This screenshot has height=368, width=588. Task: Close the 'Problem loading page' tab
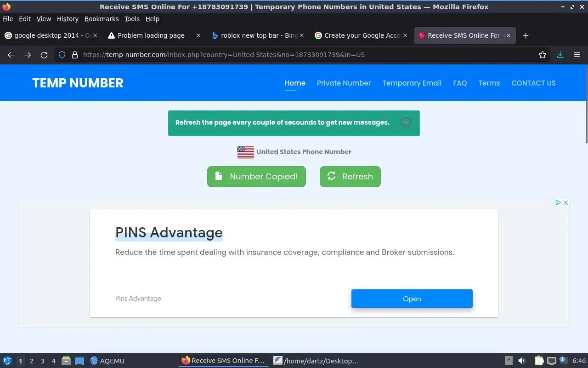point(198,35)
